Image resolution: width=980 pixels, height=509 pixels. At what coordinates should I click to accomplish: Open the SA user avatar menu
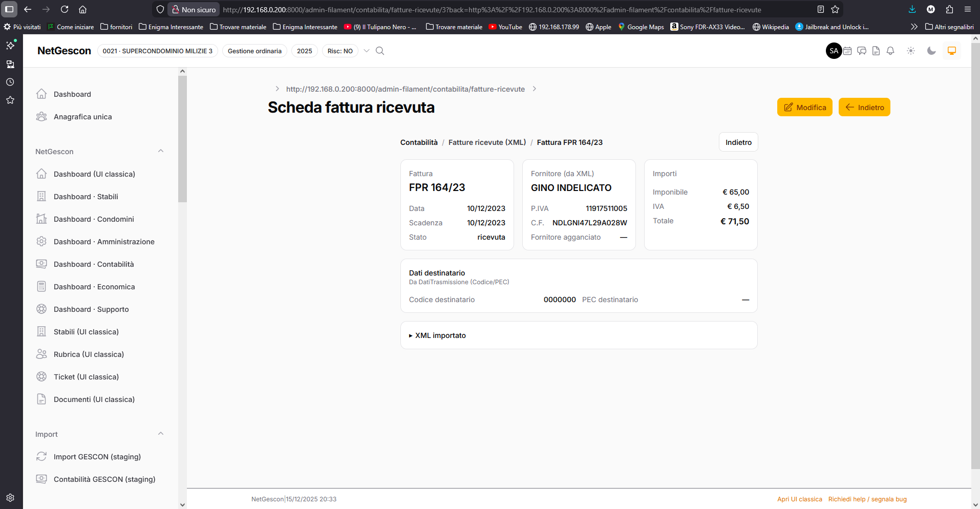[834, 51]
